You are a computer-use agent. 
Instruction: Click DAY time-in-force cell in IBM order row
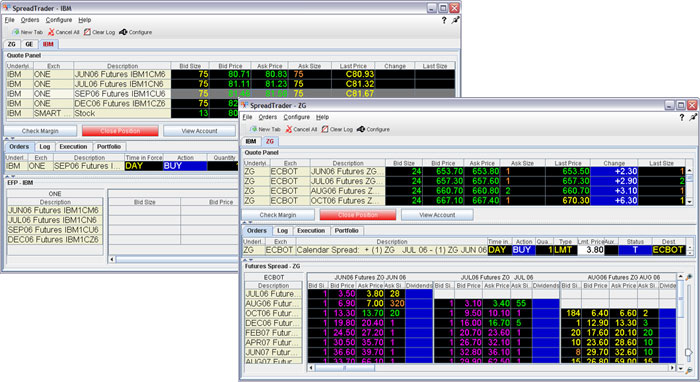pyautogui.click(x=144, y=166)
